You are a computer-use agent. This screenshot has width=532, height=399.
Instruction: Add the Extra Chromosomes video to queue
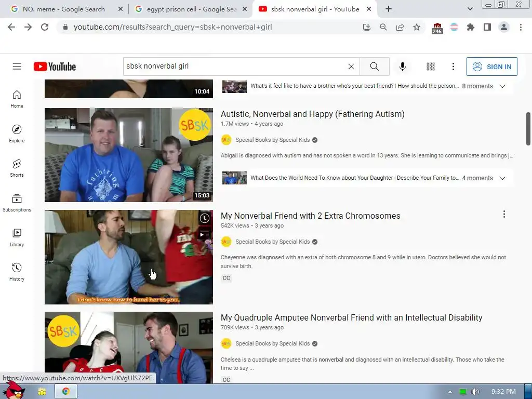pos(205,234)
